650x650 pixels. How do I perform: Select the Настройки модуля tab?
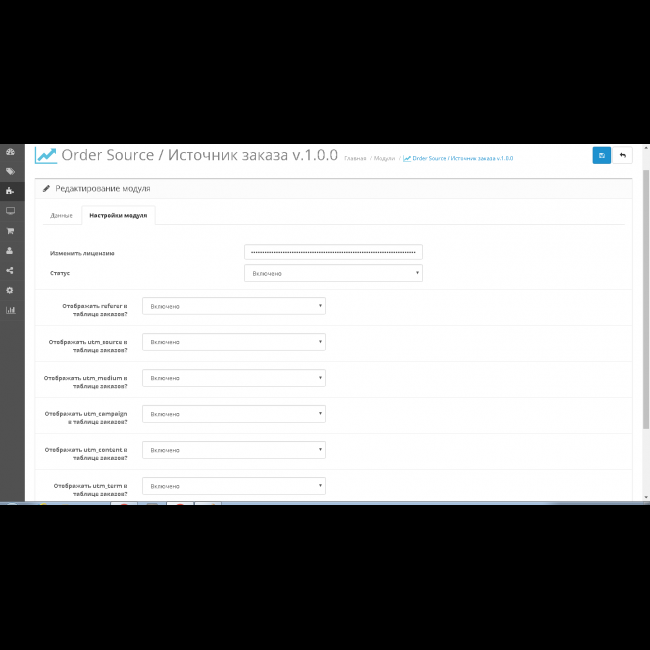click(x=118, y=215)
